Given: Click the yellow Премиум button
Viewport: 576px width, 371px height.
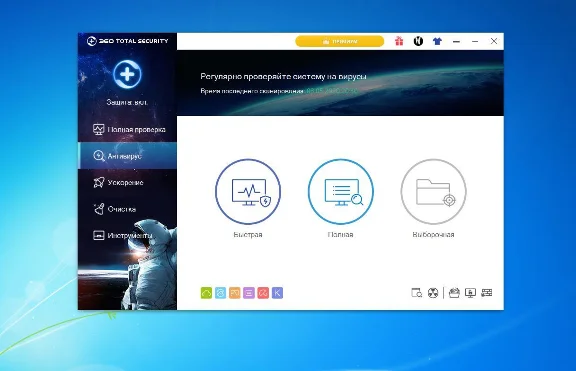Looking at the screenshot, I should click(339, 41).
